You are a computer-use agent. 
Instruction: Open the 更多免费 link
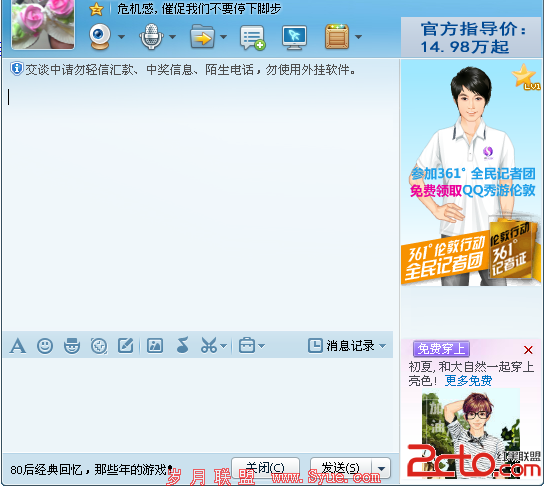tap(468, 381)
